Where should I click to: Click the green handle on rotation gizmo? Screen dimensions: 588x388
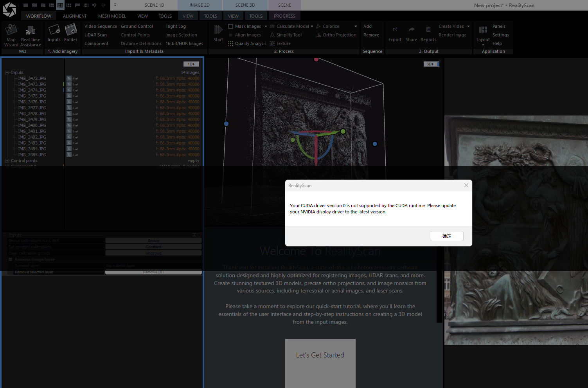tap(343, 132)
